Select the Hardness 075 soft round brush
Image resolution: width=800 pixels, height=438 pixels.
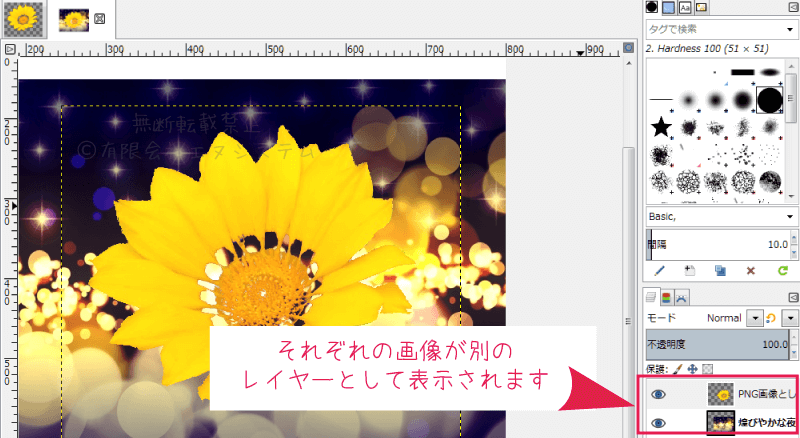(742, 100)
